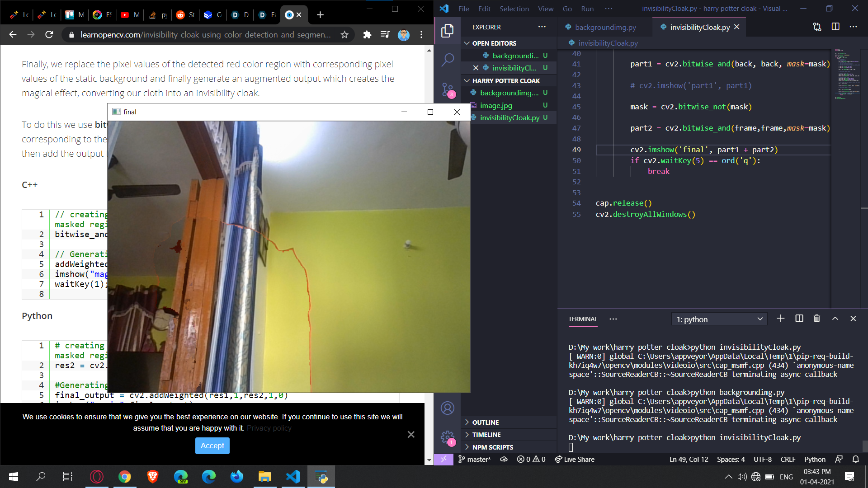The image size is (868, 488).
Task: Open the terminal selector dropdown '1: python'
Action: tap(719, 319)
